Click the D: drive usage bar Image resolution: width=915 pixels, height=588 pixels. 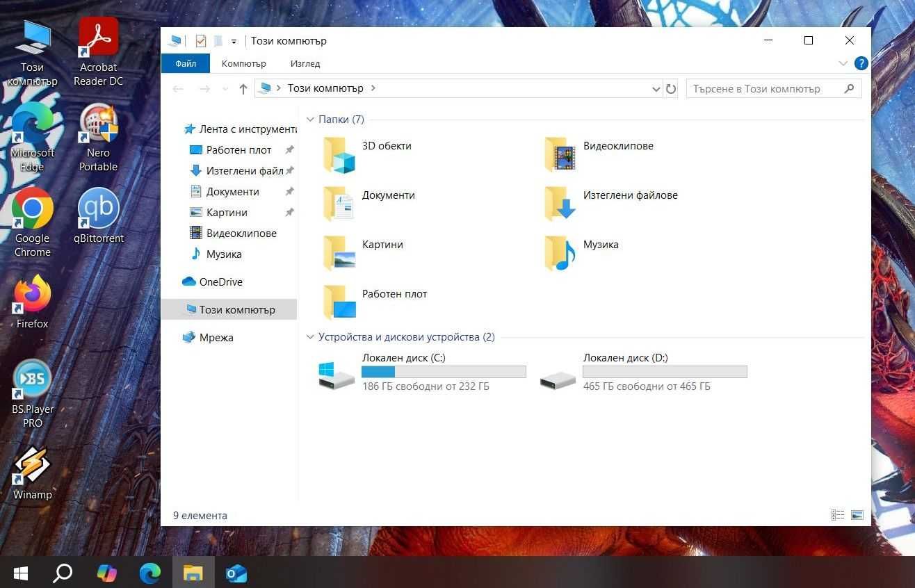[665, 372]
